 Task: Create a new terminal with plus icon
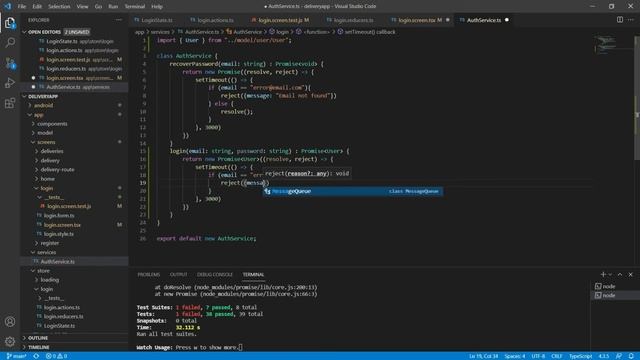coord(602,275)
